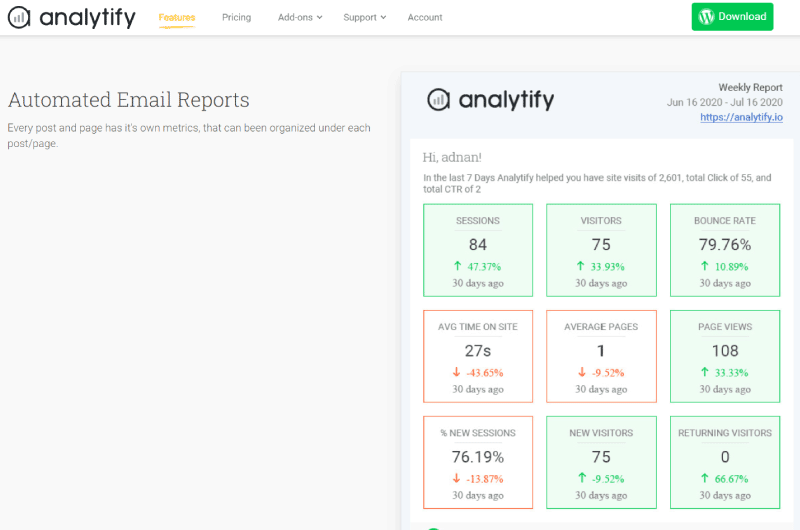Expand the Add-ons dropdown menu
800x530 pixels.
point(300,17)
